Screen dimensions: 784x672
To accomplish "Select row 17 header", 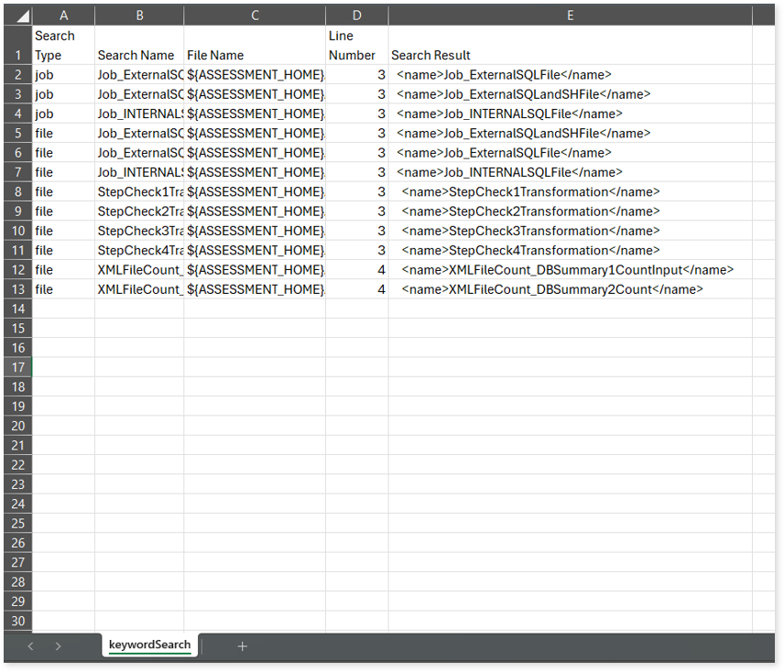I will (x=17, y=367).
